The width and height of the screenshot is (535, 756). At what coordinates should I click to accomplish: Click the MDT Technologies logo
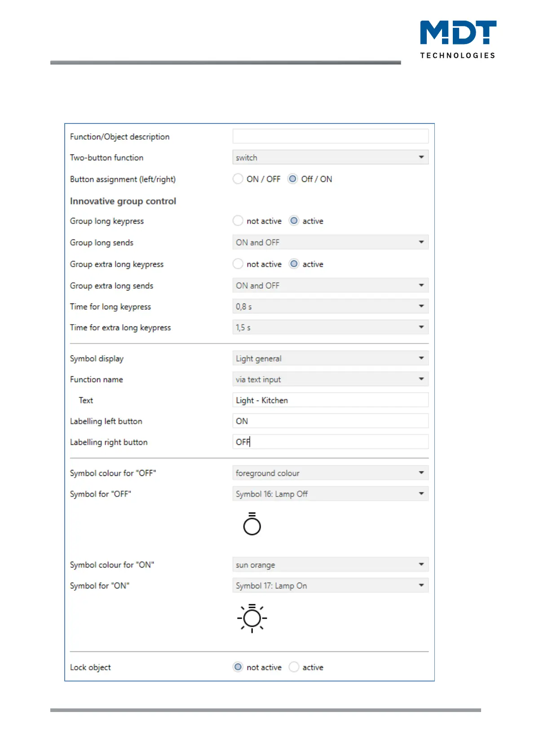coord(458,40)
